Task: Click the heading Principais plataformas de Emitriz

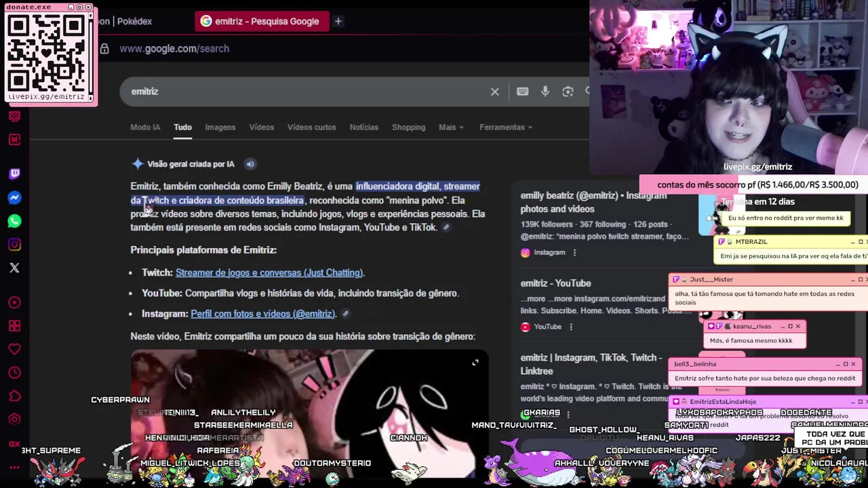Action: (x=203, y=250)
